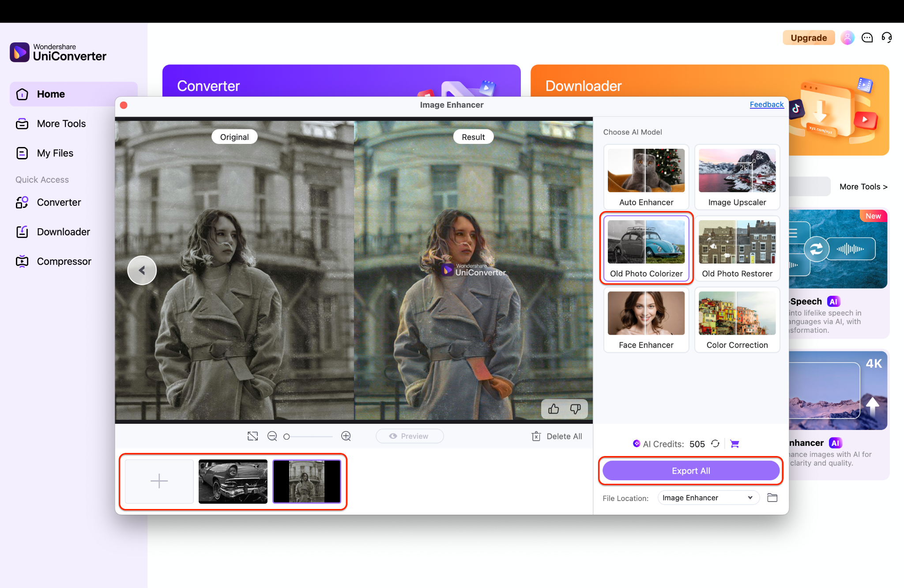This screenshot has width=904, height=588.
Task: Click the zoom out magnifier
Action: 272,436
